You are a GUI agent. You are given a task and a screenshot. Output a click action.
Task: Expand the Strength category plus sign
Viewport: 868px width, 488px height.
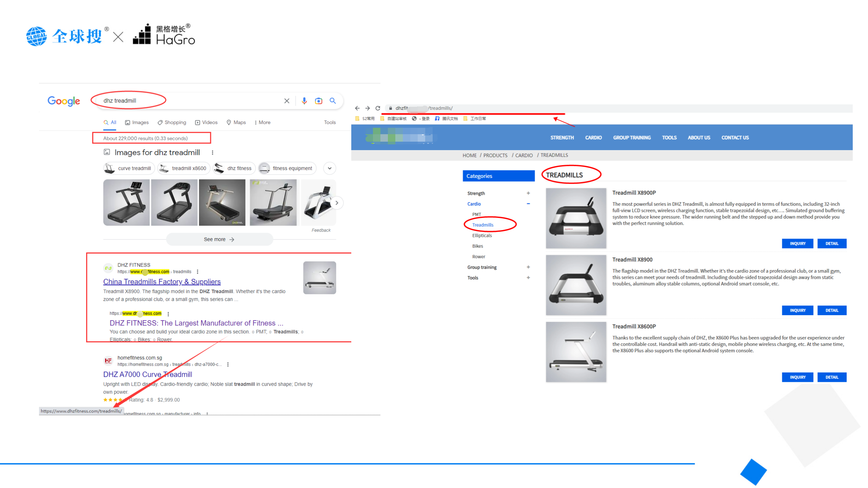[x=528, y=193]
